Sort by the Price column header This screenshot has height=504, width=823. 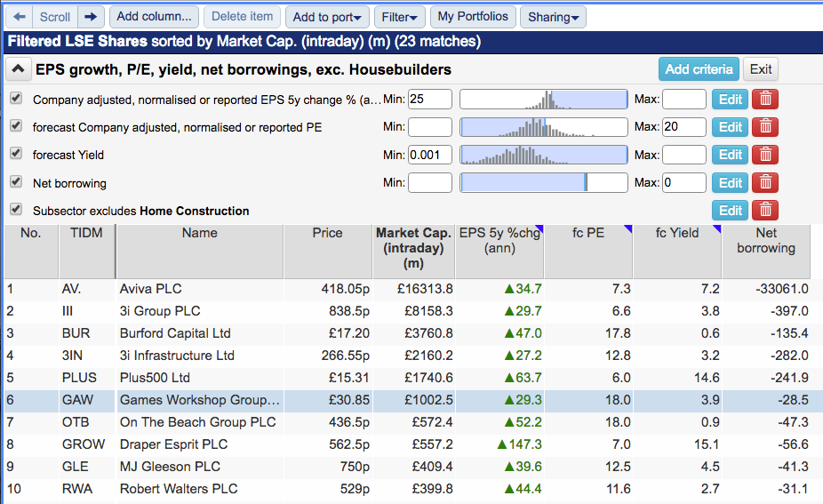[x=328, y=251]
